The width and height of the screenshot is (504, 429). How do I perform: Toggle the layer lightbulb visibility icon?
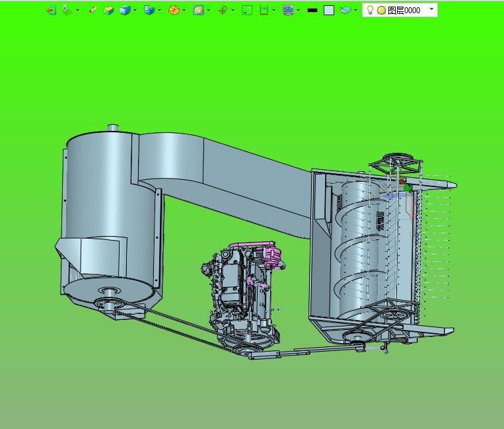(x=370, y=10)
